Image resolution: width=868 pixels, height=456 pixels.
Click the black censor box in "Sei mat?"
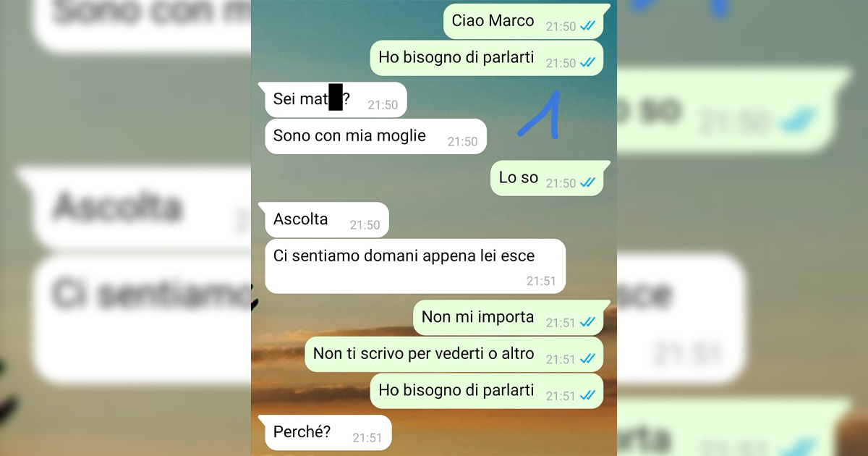pyautogui.click(x=336, y=97)
